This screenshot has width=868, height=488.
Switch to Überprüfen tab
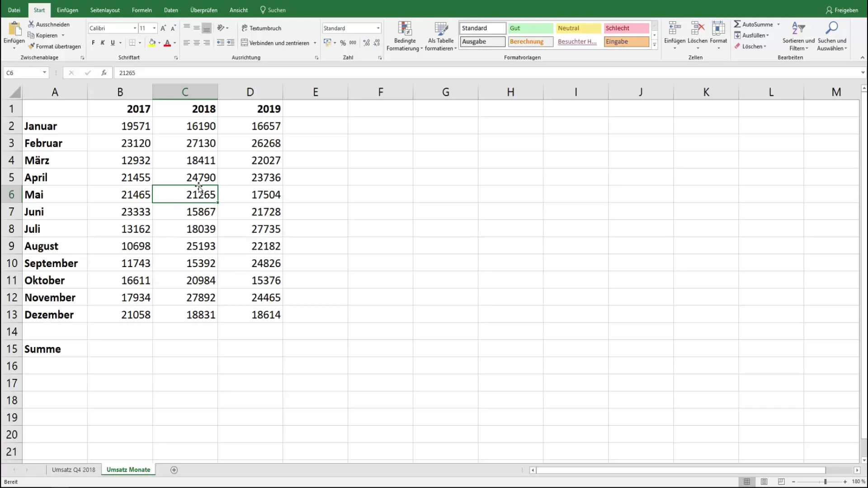pyautogui.click(x=203, y=10)
